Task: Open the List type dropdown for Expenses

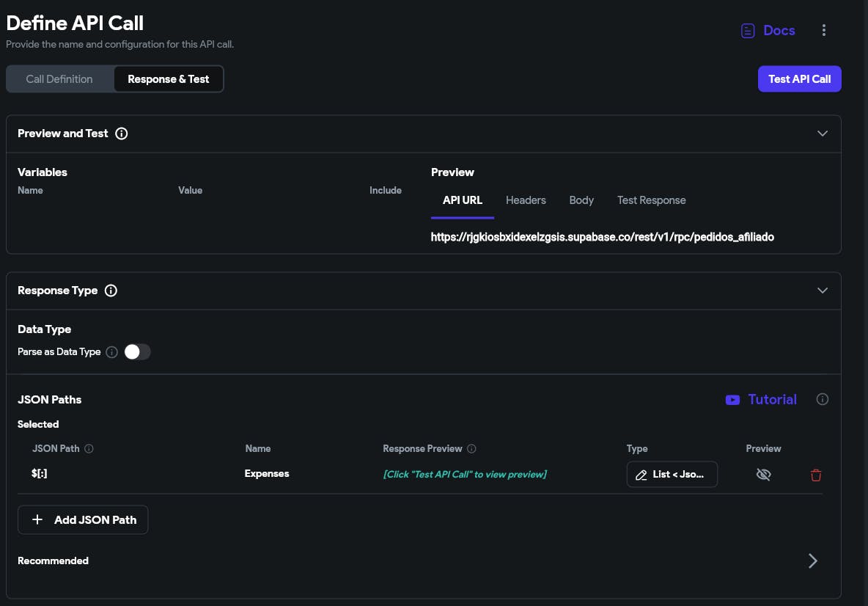Action: (672, 475)
